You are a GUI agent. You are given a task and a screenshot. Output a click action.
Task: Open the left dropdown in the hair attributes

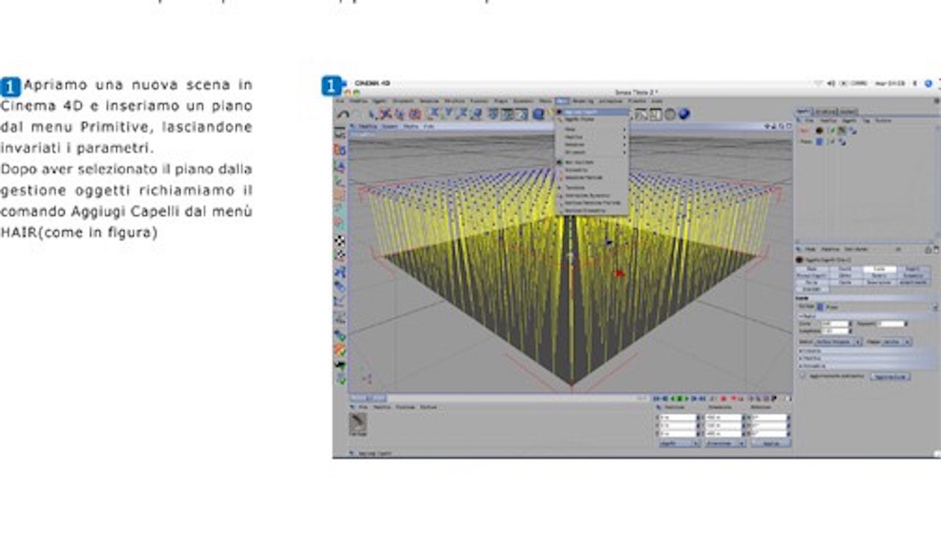tap(837, 341)
